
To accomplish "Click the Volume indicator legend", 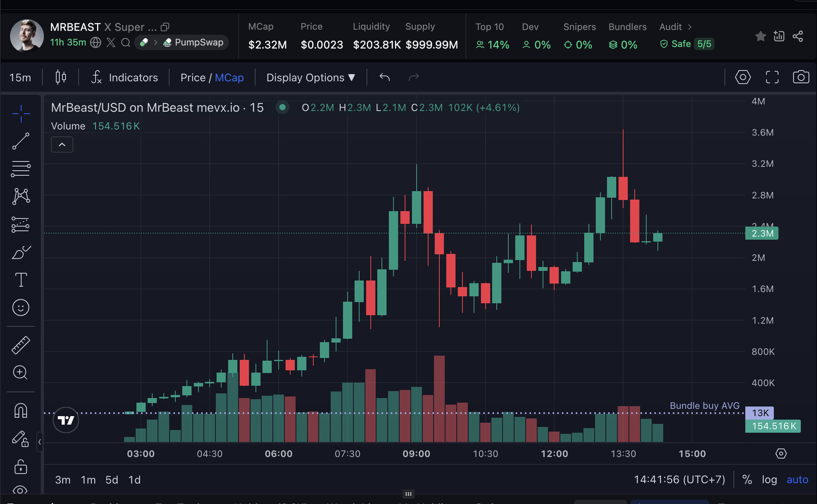I will [x=96, y=126].
